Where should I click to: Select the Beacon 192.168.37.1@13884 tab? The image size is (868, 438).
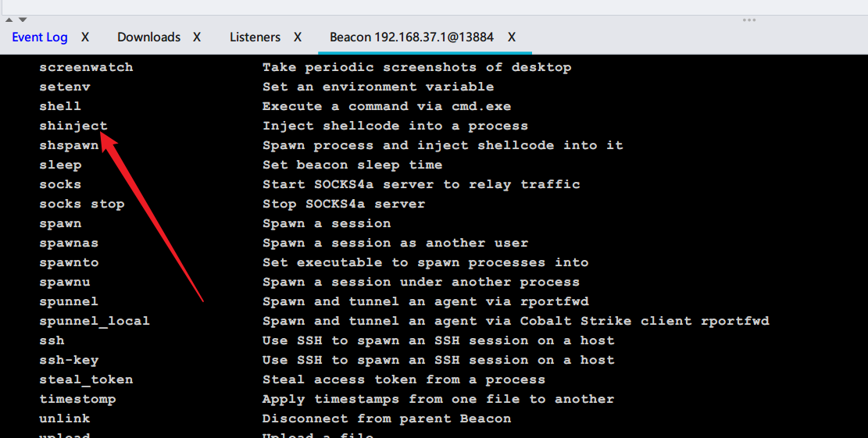coord(411,37)
